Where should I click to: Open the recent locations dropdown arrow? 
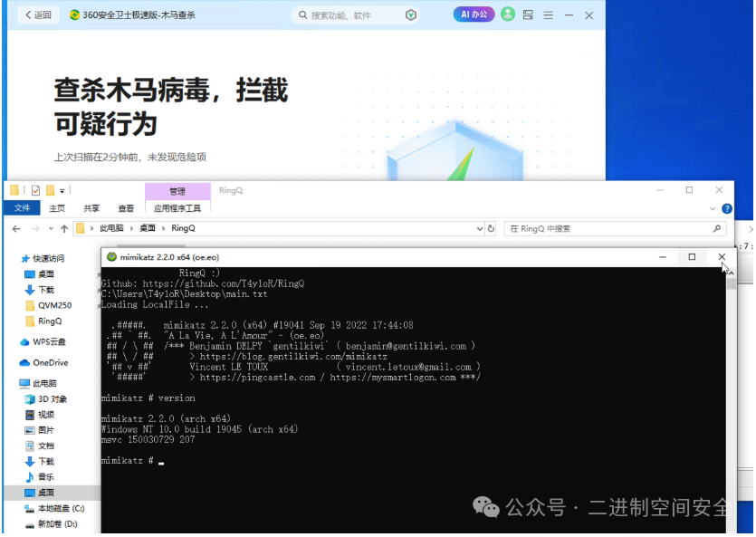click(51, 228)
